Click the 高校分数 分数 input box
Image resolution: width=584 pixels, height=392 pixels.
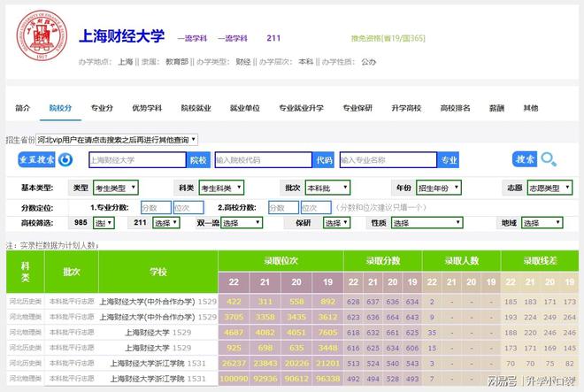283,208
